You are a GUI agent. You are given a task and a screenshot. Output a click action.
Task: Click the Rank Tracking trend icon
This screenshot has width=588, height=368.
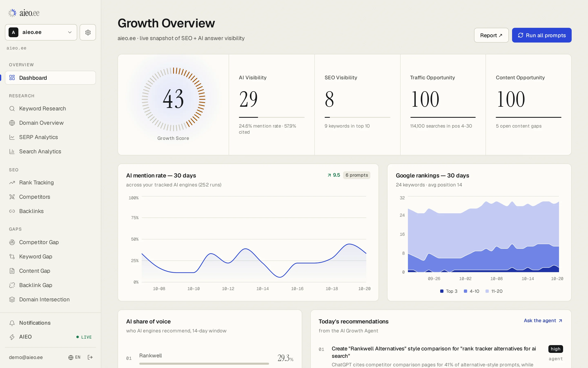pos(12,183)
